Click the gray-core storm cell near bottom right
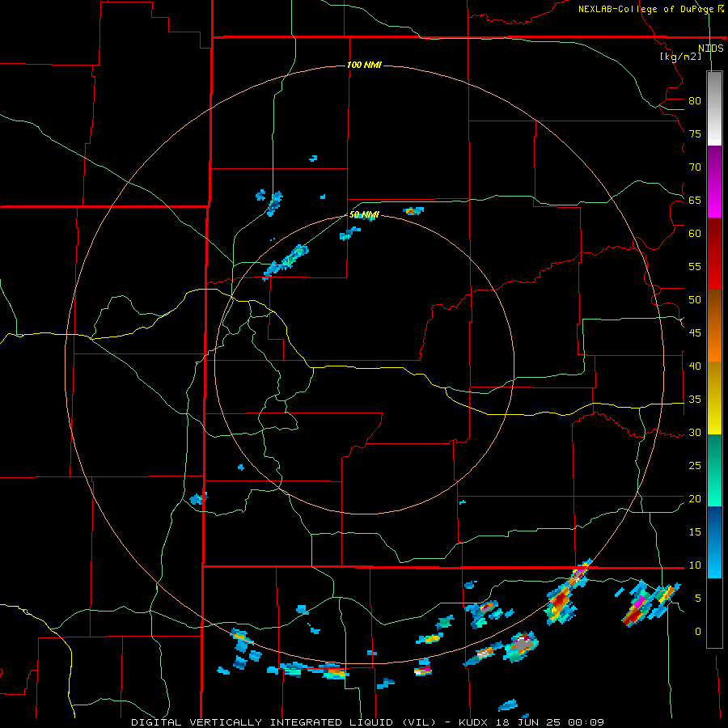728x728 pixels. point(522,645)
